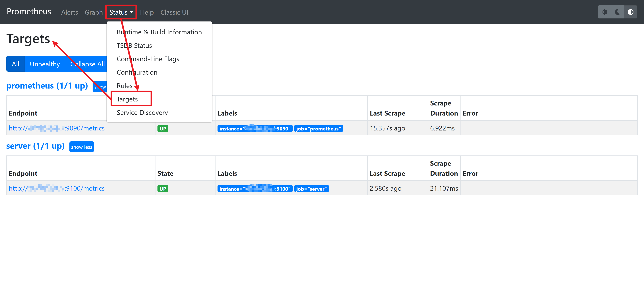Screen dimensions: 644x299
Task: Toggle the Unhealthy targets filter
Action: [x=45, y=64]
